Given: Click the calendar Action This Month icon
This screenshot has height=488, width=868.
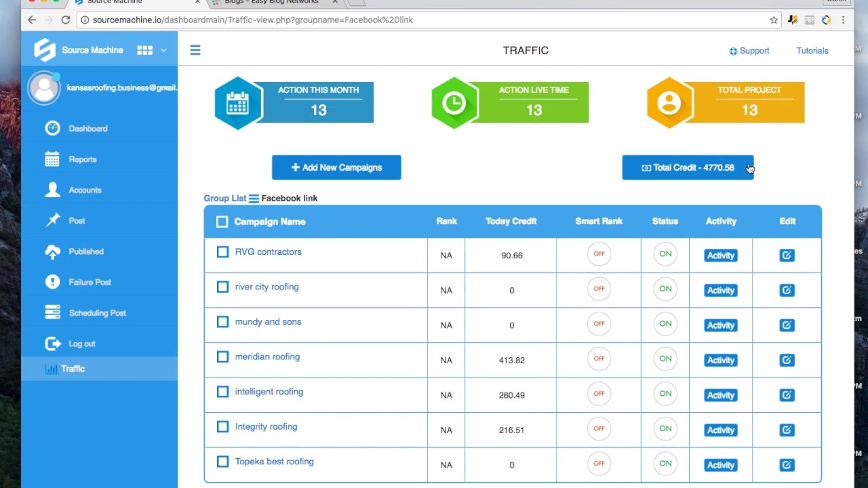Looking at the screenshot, I should point(238,103).
